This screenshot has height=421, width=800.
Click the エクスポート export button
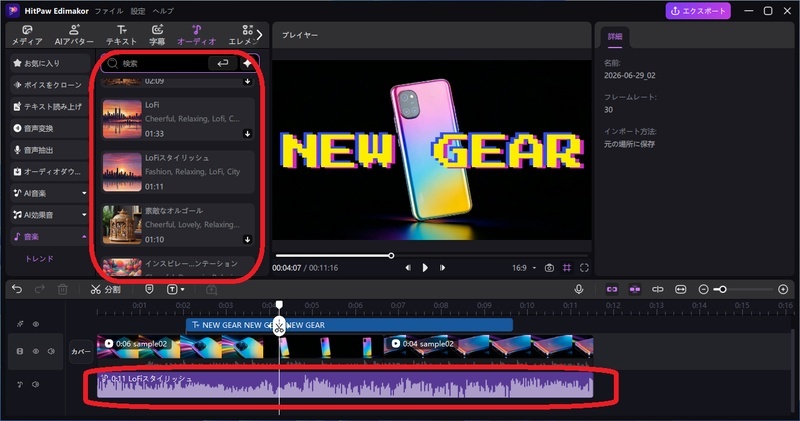(x=698, y=11)
